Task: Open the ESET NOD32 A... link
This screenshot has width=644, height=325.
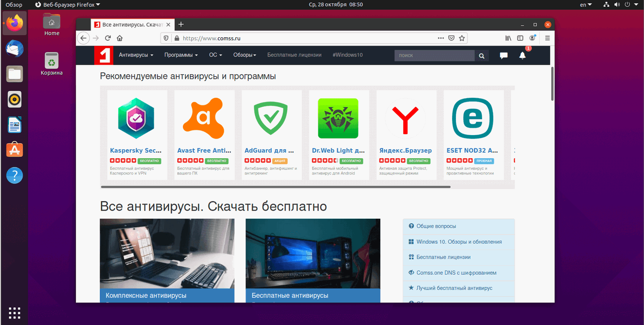Action: 472,150
